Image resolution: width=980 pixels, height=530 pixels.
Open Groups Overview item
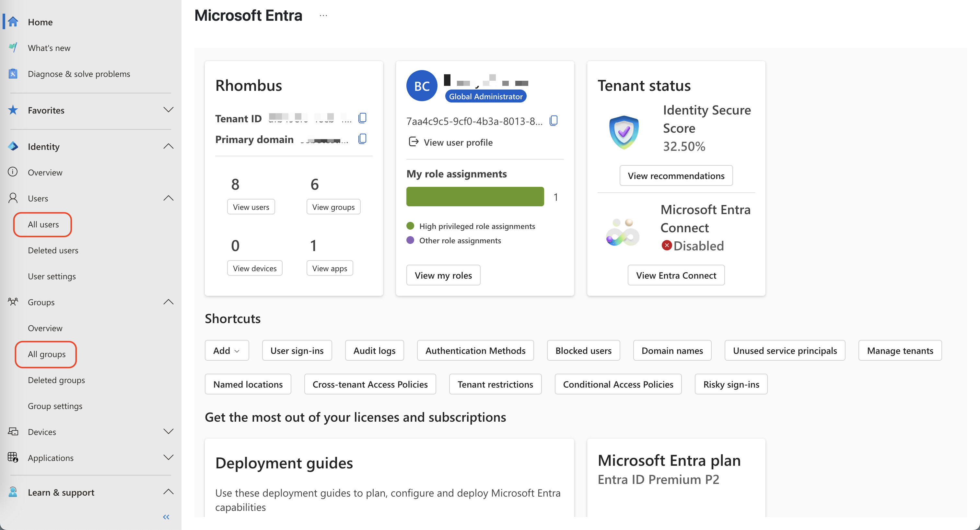[45, 328]
